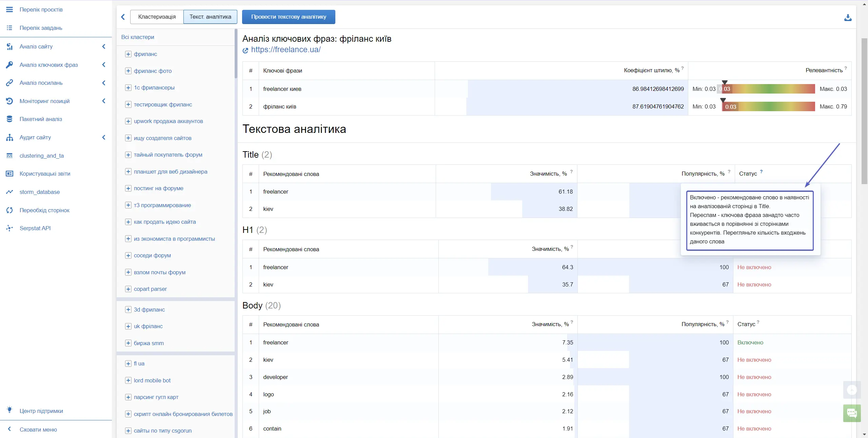
Task: Expand the fl ua cluster
Action: coord(128,364)
